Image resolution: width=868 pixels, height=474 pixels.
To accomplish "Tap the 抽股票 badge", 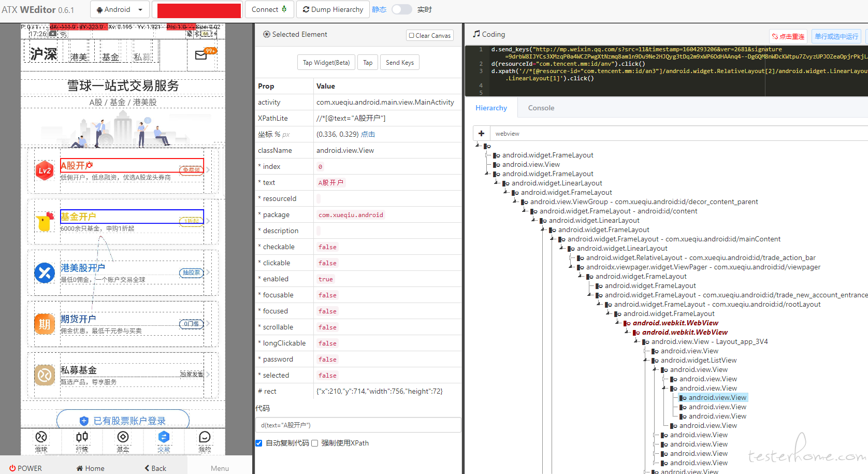I will (191, 272).
